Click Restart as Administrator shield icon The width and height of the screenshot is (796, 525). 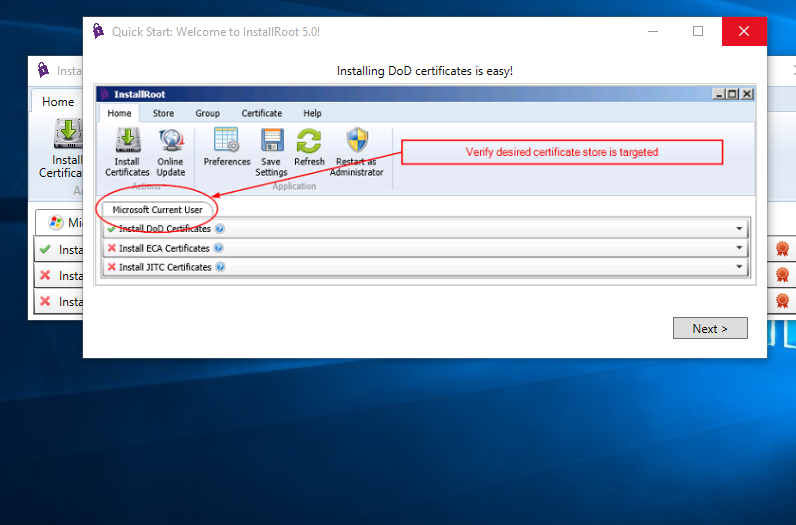click(x=357, y=140)
